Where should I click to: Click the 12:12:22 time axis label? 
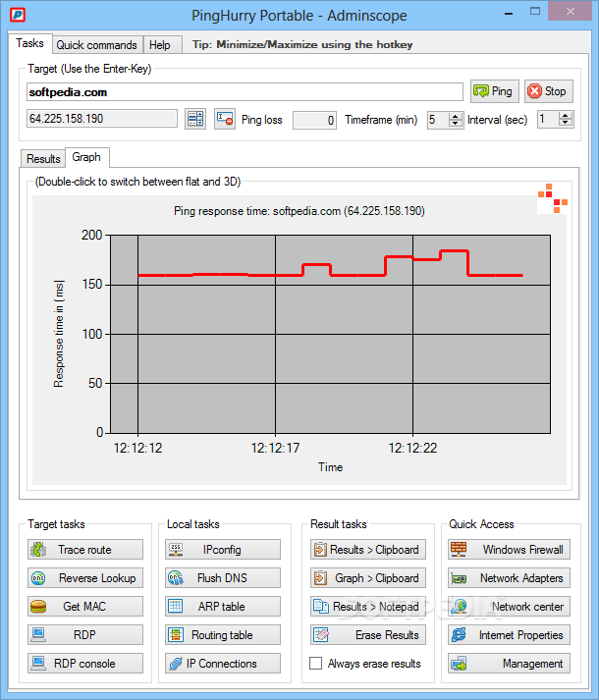[x=412, y=448]
